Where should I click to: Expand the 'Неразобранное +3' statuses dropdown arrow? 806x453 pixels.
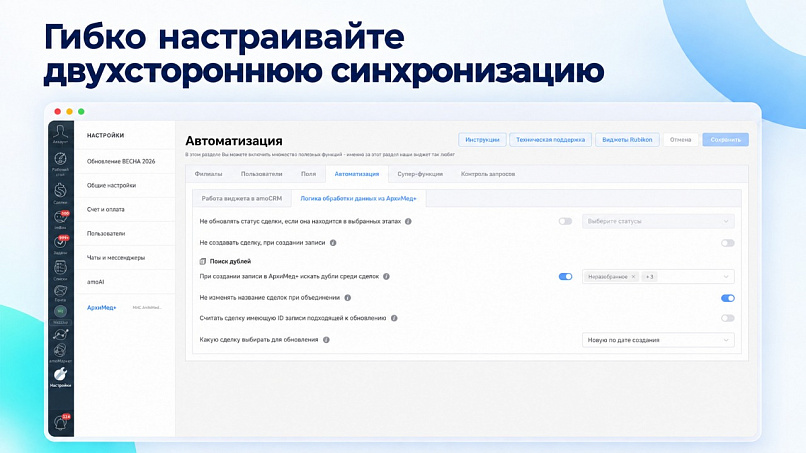click(726, 277)
